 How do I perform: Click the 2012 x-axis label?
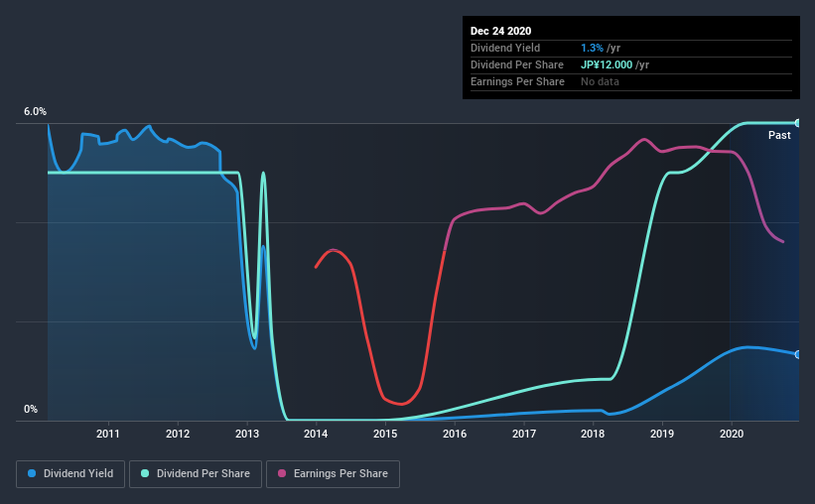(178, 434)
